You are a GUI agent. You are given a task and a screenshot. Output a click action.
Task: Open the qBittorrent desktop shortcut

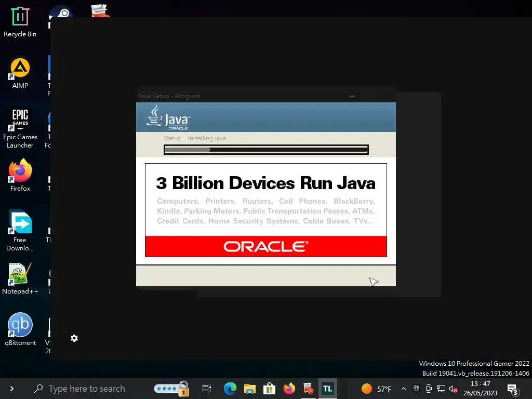pos(20,329)
